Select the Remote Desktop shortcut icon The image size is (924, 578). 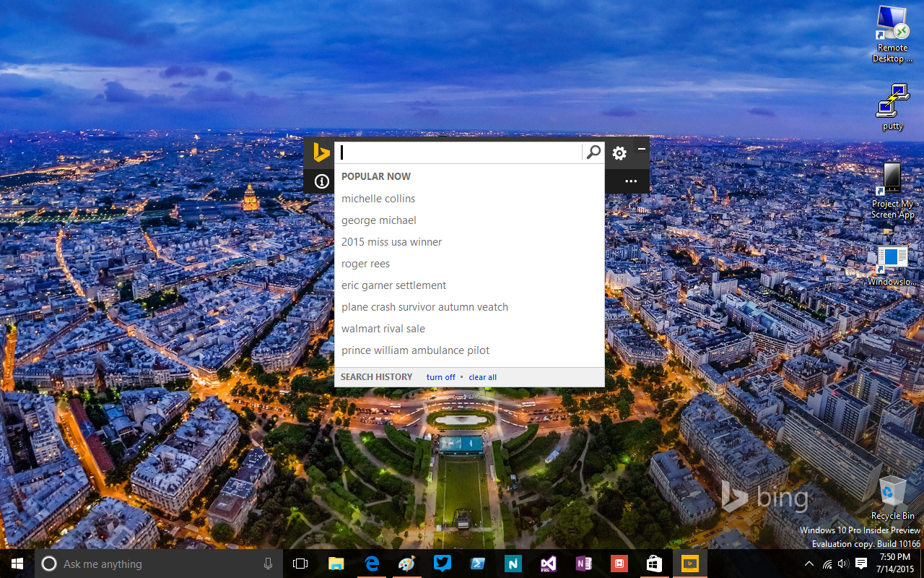click(x=892, y=35)
